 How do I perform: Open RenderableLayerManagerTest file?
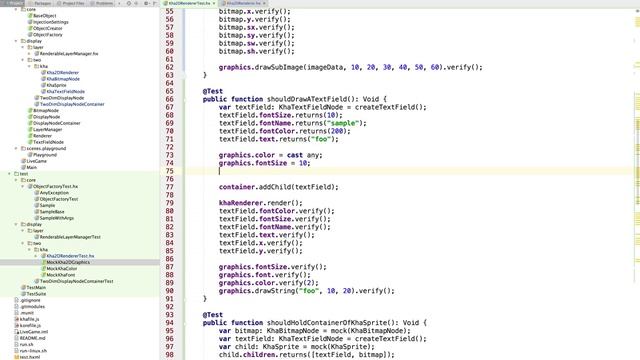67,237
